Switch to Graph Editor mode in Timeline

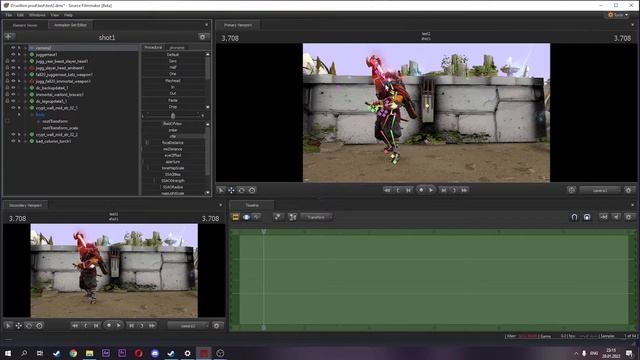click(257, 217)
